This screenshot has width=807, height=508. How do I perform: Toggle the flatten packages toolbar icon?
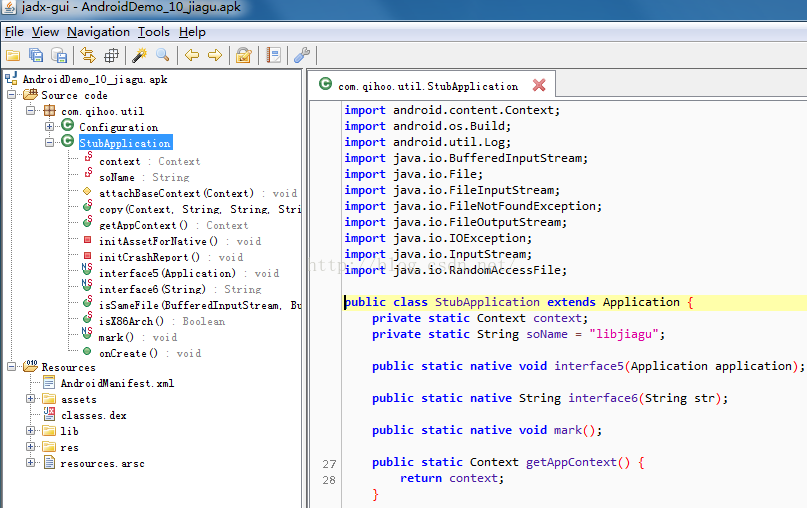(112, 55)
